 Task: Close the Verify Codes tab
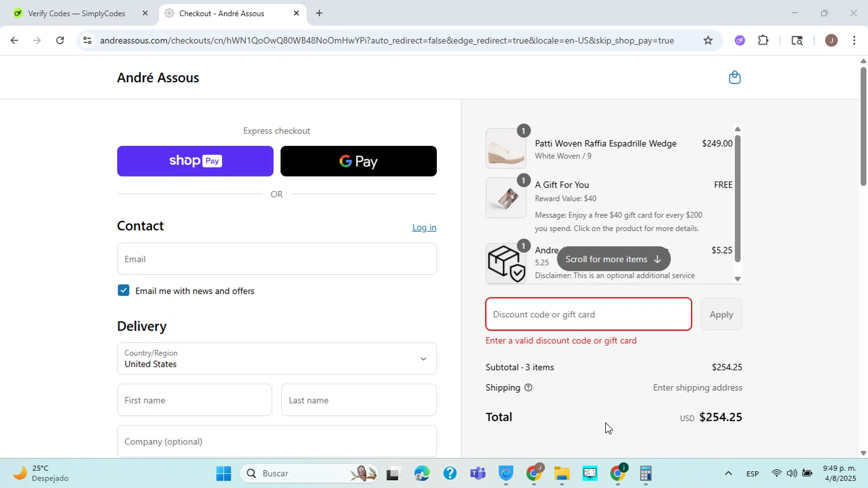pyautogui.click(x=145, y=13)
